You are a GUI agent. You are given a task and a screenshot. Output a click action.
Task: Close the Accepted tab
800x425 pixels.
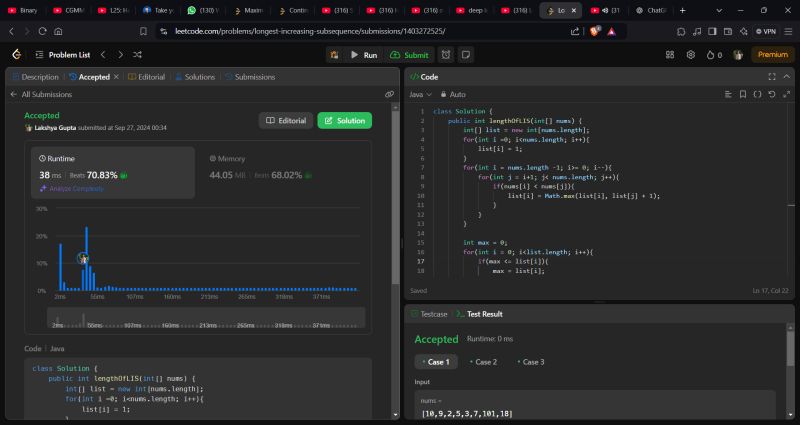tap(116, 77)
